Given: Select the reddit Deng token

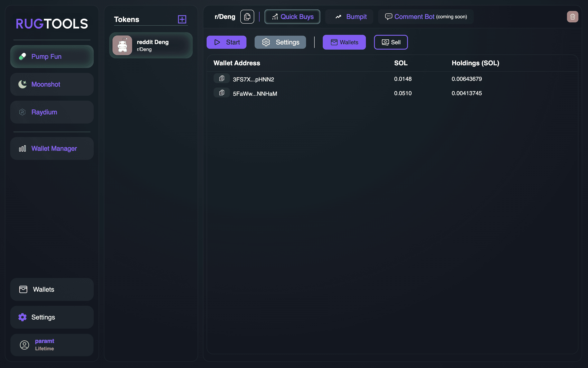Looking at the screenshot, I should click(151, 45).
